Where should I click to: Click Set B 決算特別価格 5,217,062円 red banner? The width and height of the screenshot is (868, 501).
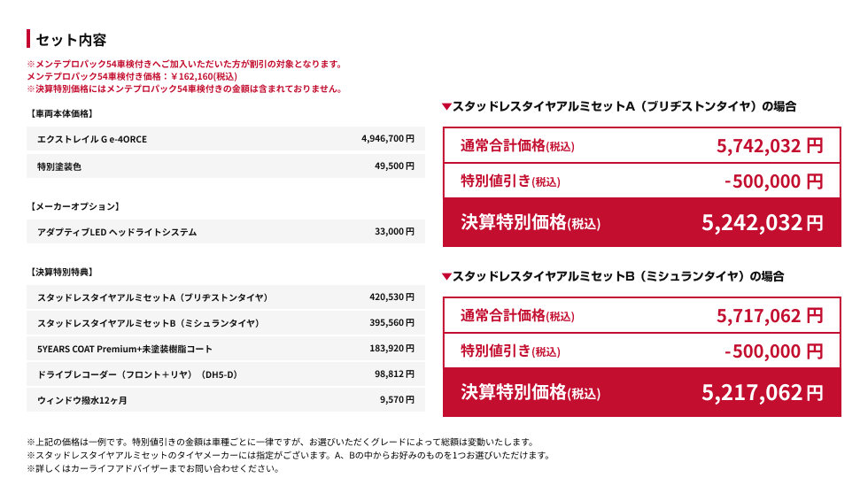(642, 392)
